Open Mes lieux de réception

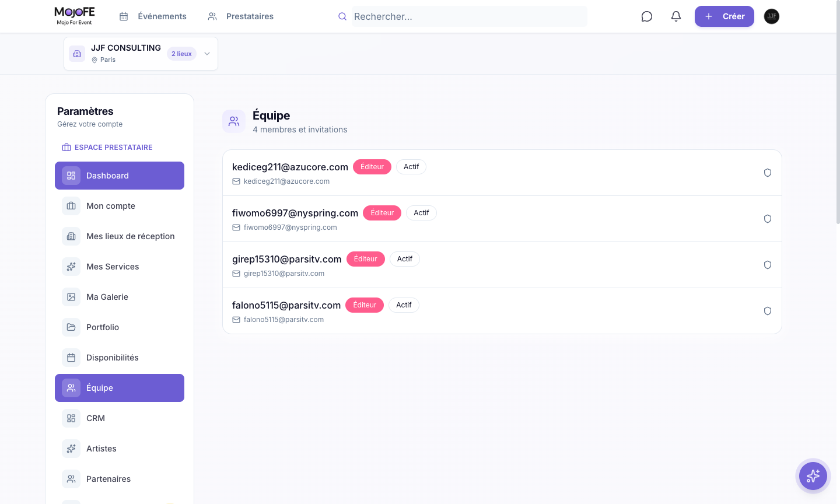tap(120, 236)
